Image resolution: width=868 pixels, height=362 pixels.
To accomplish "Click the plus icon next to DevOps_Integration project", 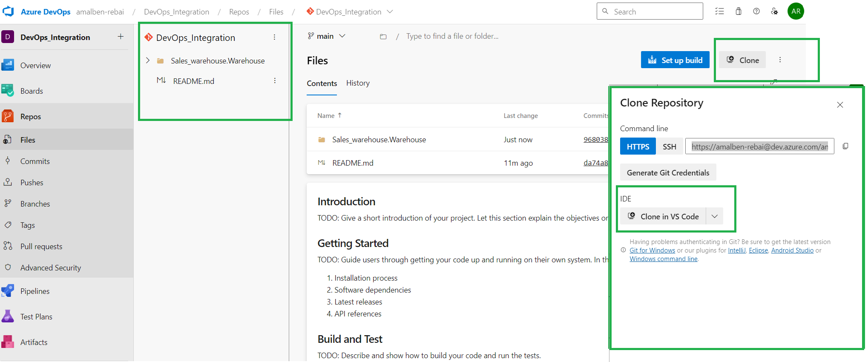I will (x=121, y=37).
